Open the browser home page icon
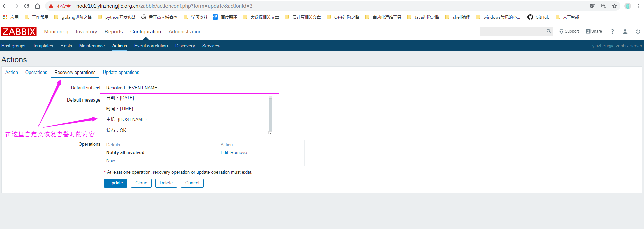Viewport: 644px width, 229px height. point(37,6)
